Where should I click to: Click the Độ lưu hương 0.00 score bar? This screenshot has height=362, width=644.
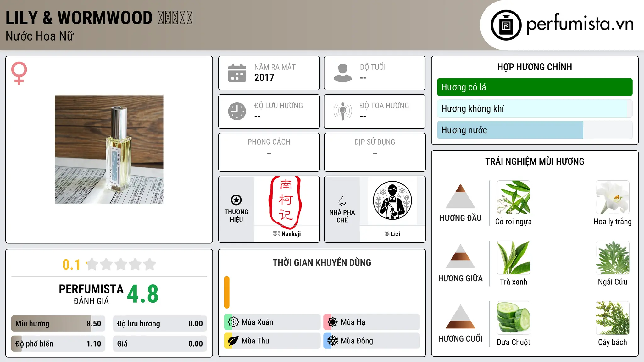(x=160, y=324)
